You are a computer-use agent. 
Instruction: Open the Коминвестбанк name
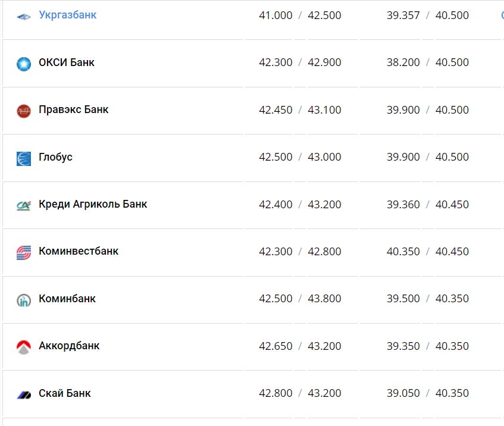79,251
